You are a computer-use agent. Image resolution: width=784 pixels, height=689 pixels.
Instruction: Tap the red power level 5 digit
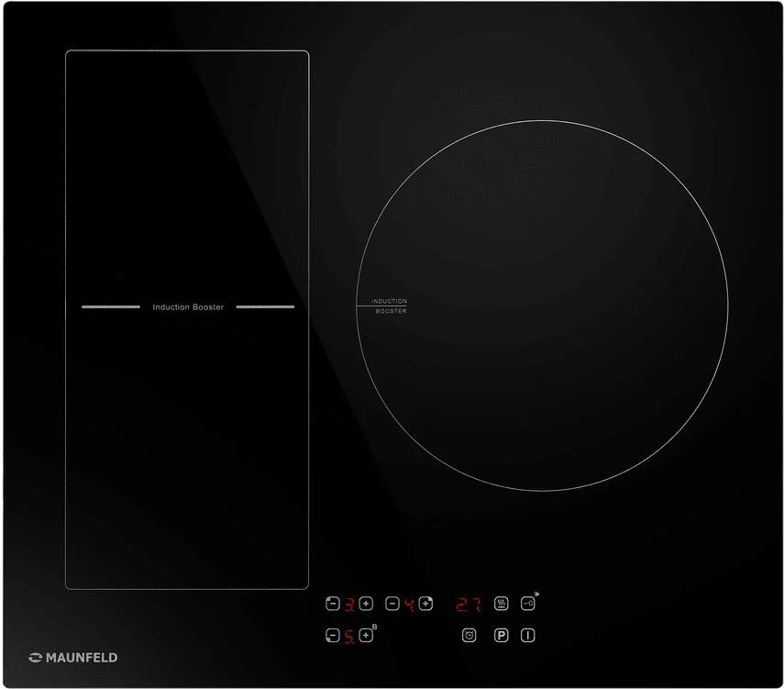coord(349,636)
